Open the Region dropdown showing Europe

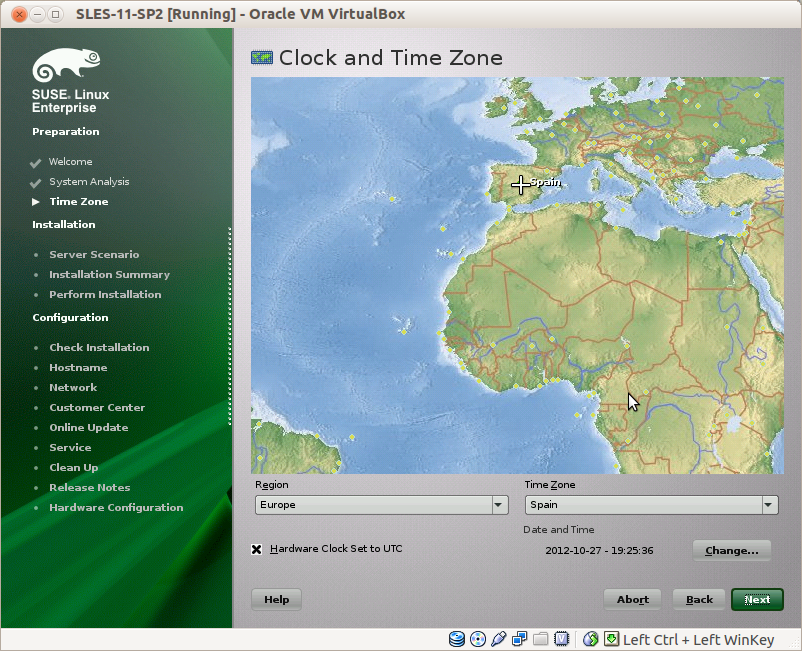pyautogui.click(x=382, y=505)
